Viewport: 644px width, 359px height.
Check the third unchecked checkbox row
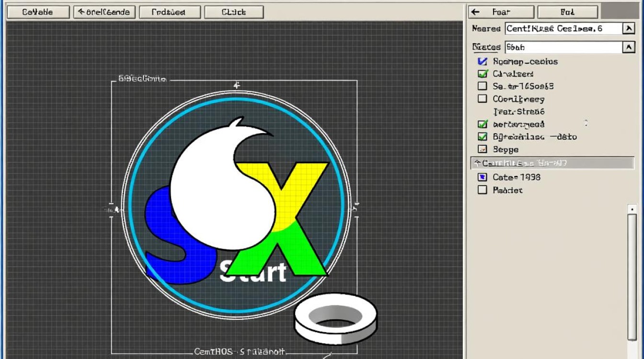click(x=483, y=86)
